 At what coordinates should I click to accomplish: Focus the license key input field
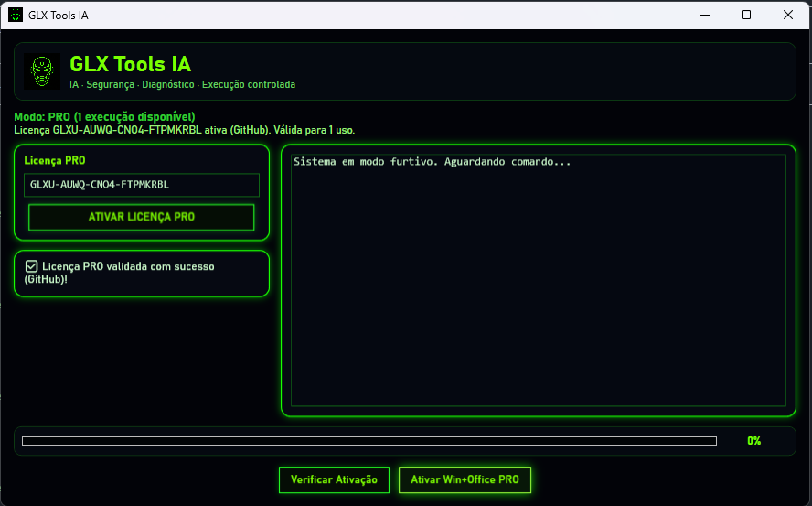142,185
